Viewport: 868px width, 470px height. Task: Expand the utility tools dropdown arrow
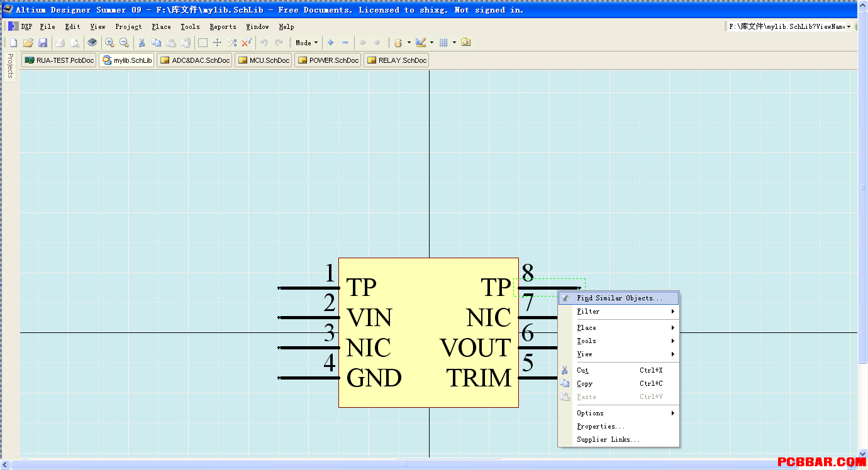pos(409,43)
